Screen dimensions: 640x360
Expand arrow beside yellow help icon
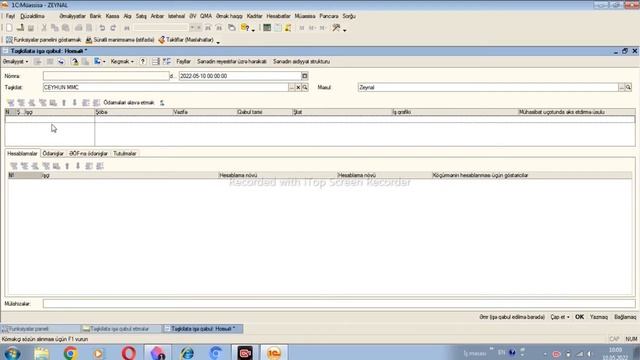click(253, 29)
